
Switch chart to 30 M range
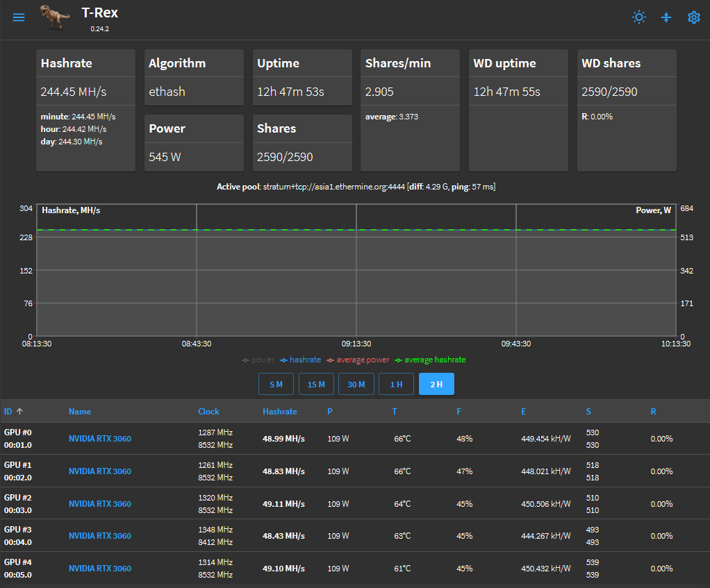[x=356, y=384]
